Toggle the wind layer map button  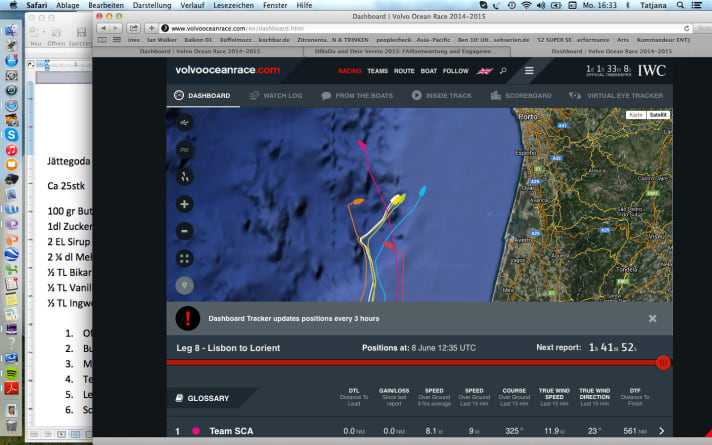coord(184,123)
